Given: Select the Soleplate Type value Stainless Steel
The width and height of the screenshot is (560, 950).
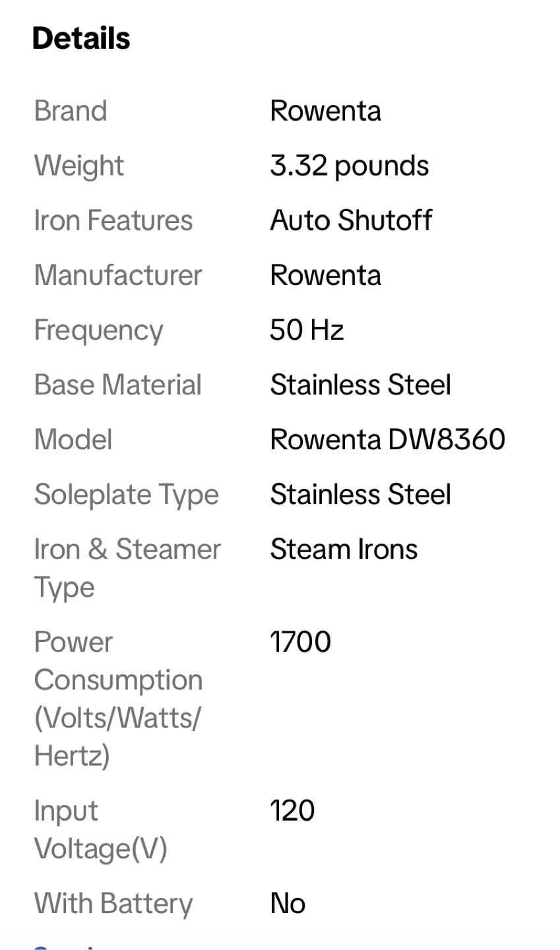Looking at the screenshot, I should pyautogui.click(x=361, y=494).
